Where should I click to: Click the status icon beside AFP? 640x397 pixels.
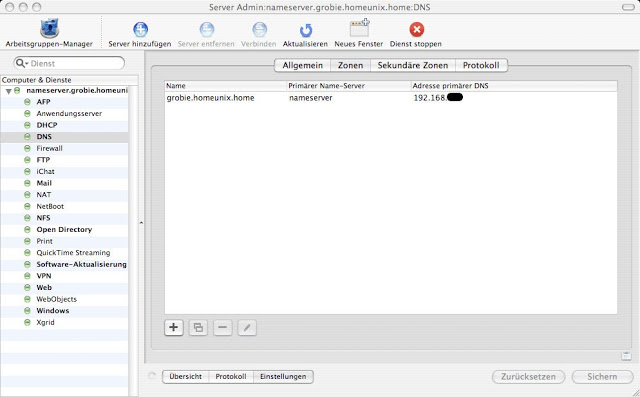[x=27, y=102]
